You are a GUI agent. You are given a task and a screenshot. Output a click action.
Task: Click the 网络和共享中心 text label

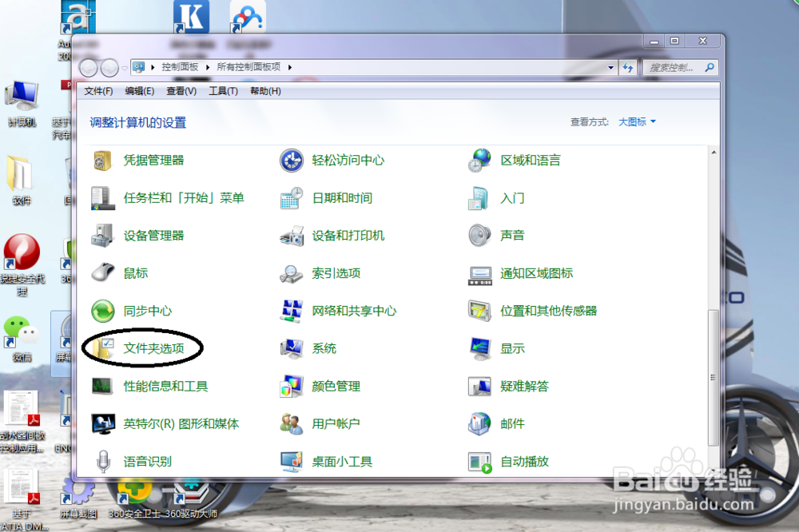tap(354, 311)
